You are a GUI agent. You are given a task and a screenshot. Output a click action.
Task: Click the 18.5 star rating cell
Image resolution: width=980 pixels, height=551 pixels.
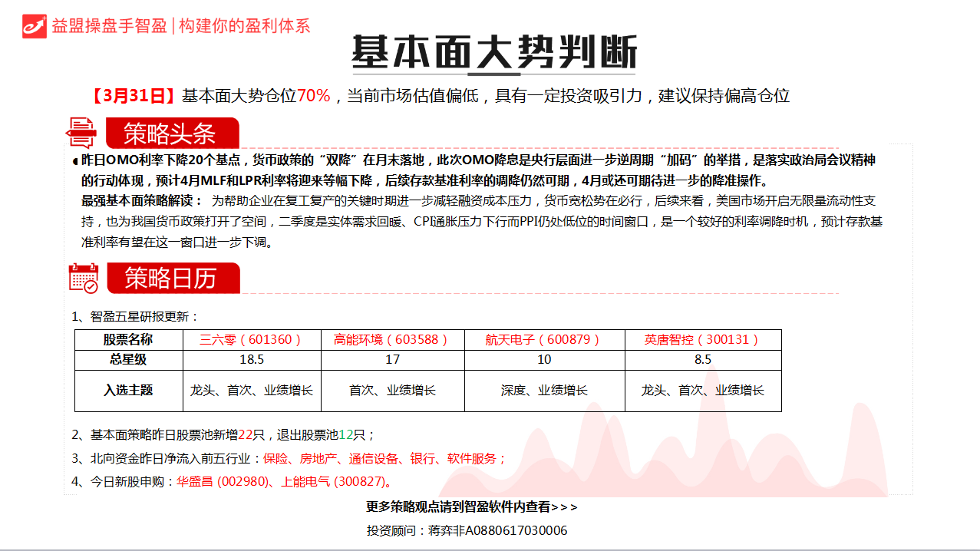pos(251,359)
